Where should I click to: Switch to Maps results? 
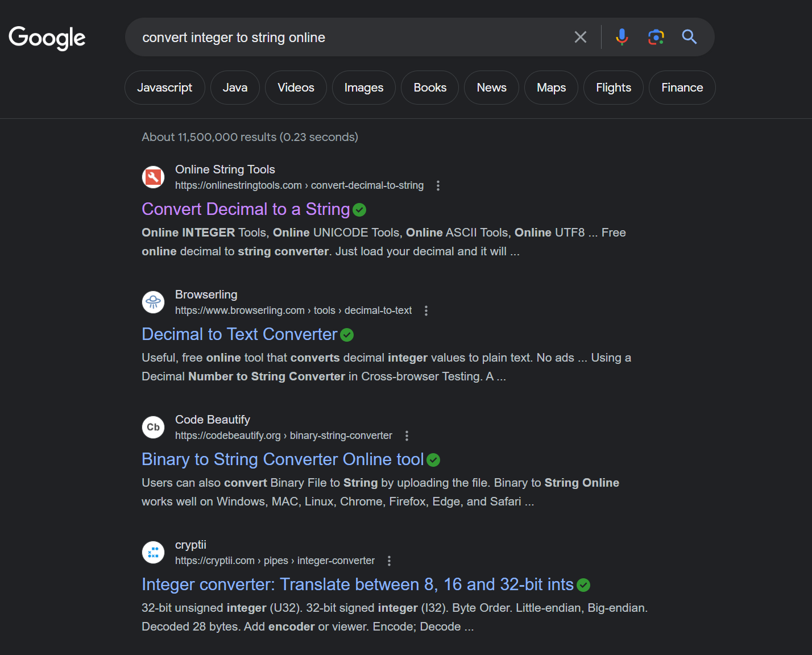coord(551,88)
